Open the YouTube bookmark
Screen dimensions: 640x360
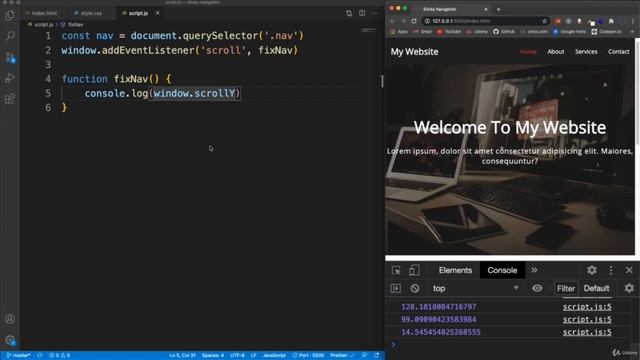coord(449,31)
